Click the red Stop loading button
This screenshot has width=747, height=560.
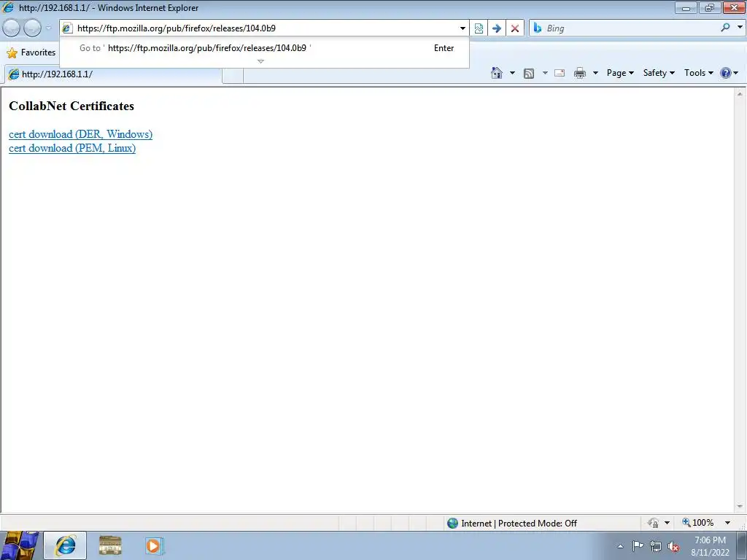click(x=515, y=28)
